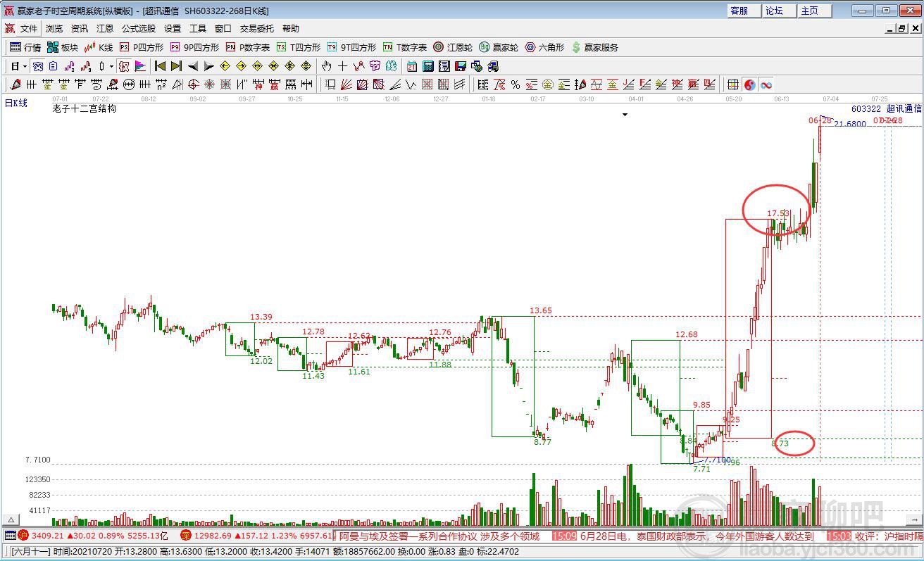Open the 浏览 menu
924x561 pixels.
tap(54, 29)
